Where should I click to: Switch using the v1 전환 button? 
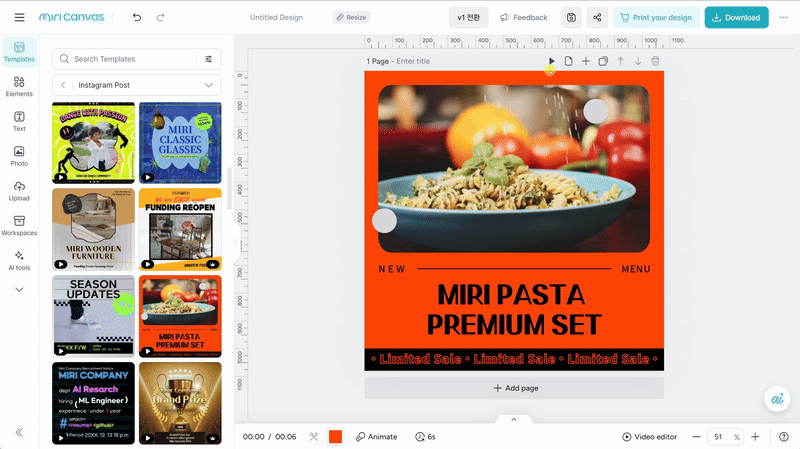(x=469, y=17)
